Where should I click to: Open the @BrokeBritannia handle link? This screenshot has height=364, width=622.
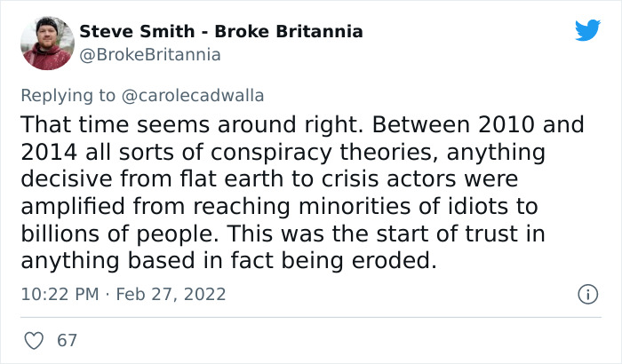[150, 54]
